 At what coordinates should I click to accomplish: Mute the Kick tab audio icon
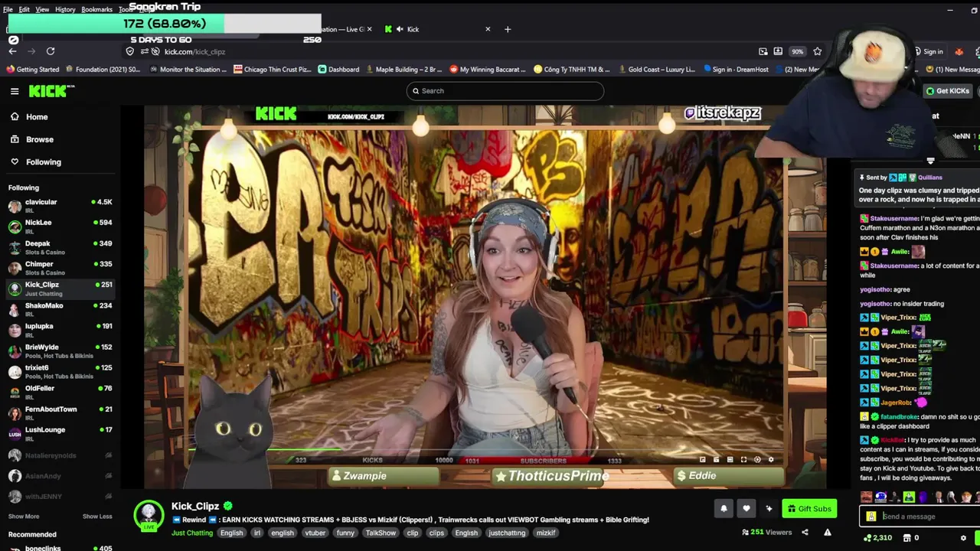click(400, 29)
